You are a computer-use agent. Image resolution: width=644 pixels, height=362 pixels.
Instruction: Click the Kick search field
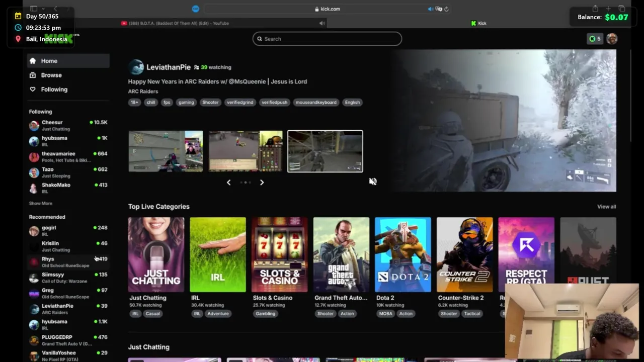click(x=327, y=39)
